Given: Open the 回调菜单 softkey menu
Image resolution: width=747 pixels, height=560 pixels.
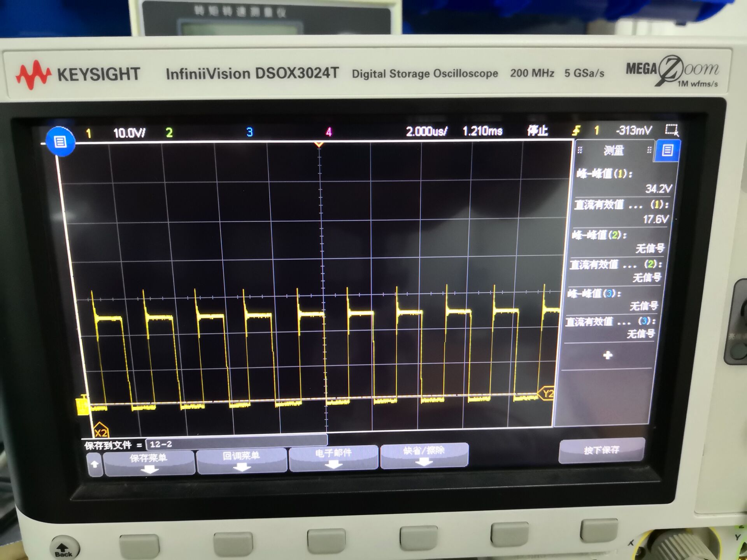Looking at the screenshot, I should 241,460.
